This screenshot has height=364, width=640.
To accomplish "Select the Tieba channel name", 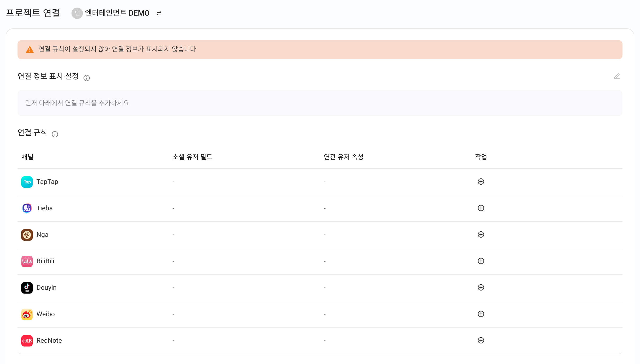I will click(44, 208).
